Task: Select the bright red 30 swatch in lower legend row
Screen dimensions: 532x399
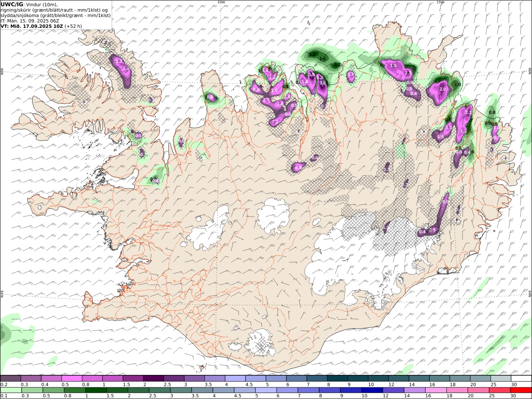Action: (520, 390)
